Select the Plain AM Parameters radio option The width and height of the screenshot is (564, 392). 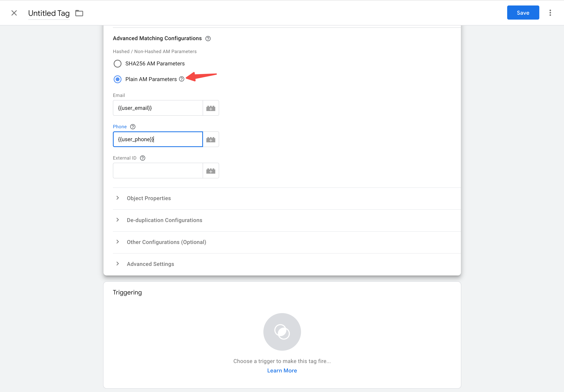point(117,79)
